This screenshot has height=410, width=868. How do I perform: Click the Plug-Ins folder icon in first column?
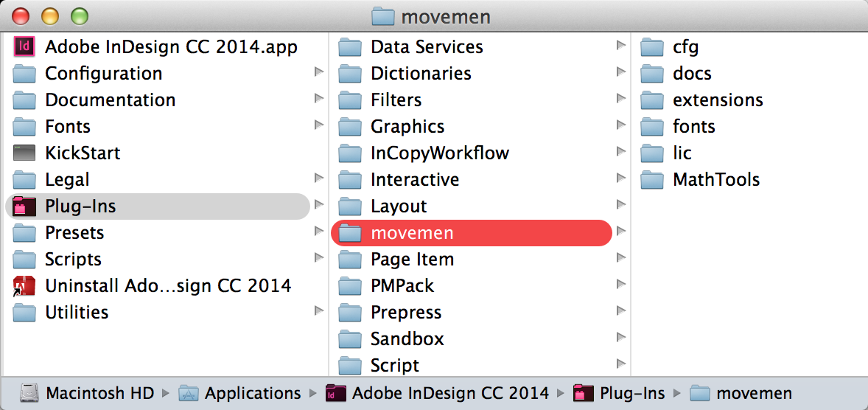point(24,206)
